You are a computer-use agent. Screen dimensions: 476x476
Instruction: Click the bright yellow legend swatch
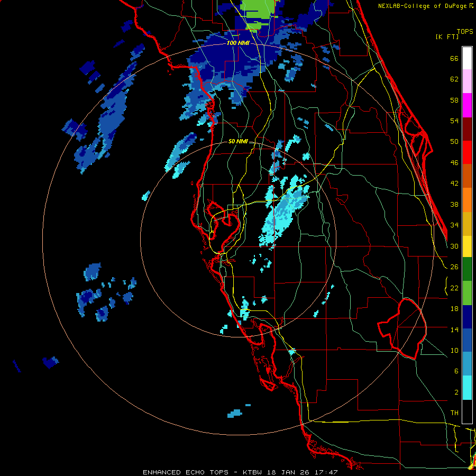click(467, 246)
